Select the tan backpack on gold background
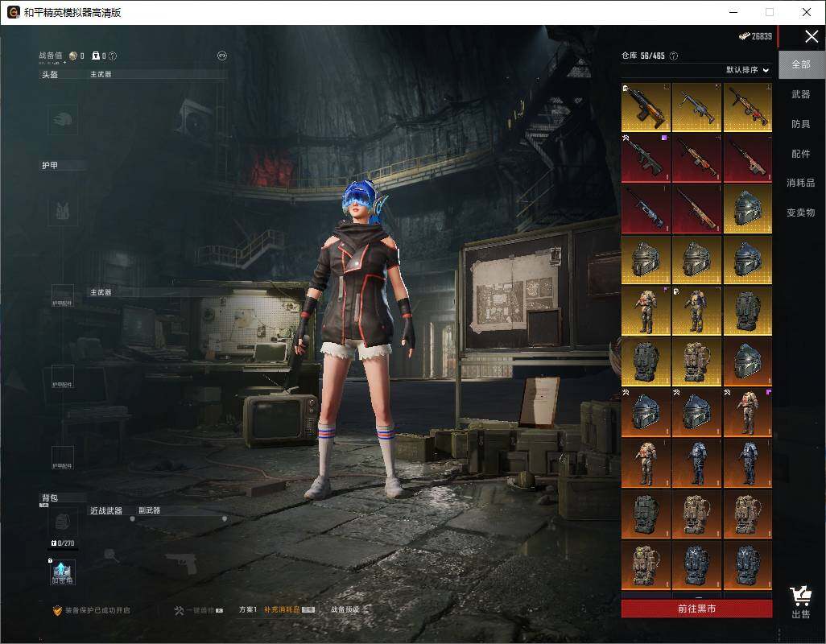Image resolution: width=826 pixels, height=644 pixels. (696, 362)
